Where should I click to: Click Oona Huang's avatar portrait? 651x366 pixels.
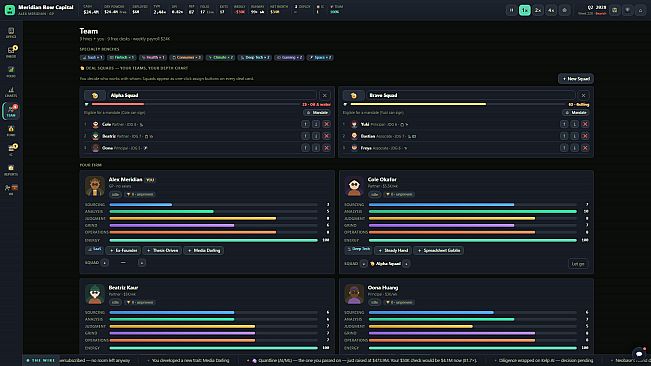click(x=354, y=294)
